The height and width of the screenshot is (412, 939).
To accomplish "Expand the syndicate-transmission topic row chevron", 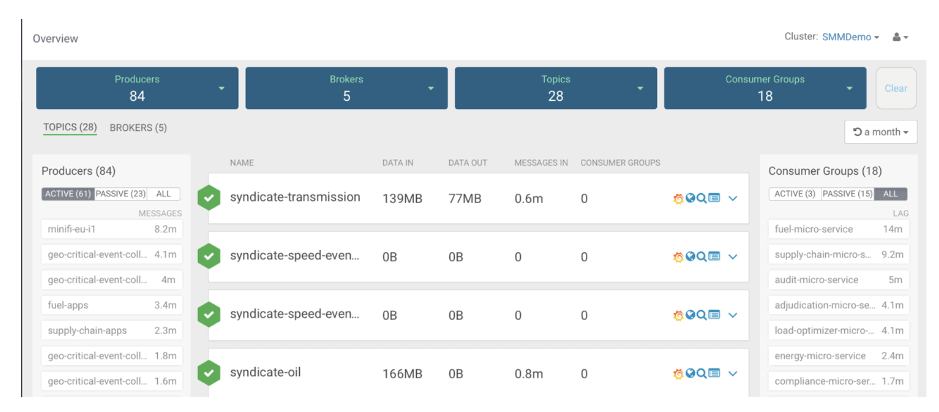I will click(x=733, y=199).
